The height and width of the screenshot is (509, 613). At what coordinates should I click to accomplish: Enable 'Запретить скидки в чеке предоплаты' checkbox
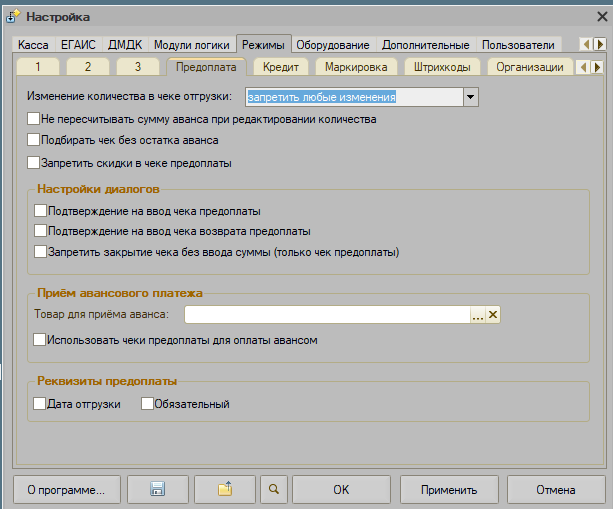click(35, 162)
